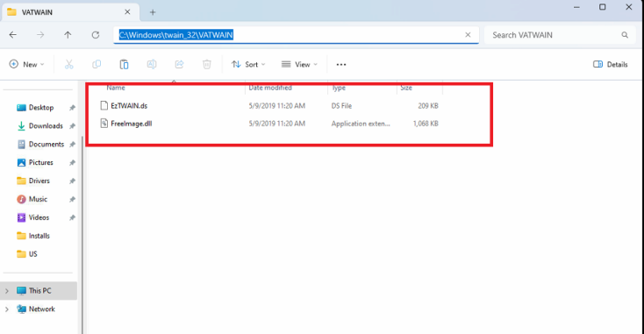Sort by the Type column header

point(339,88)
